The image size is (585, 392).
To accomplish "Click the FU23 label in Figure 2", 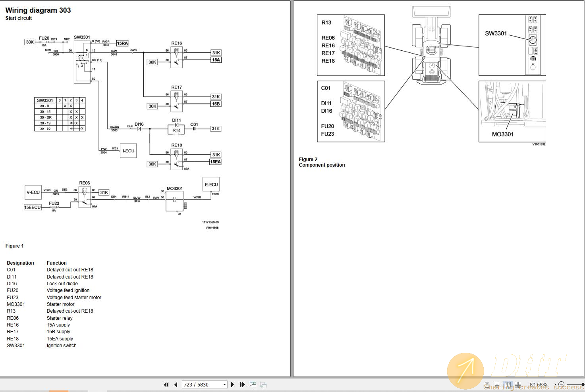I will [328, 134].
